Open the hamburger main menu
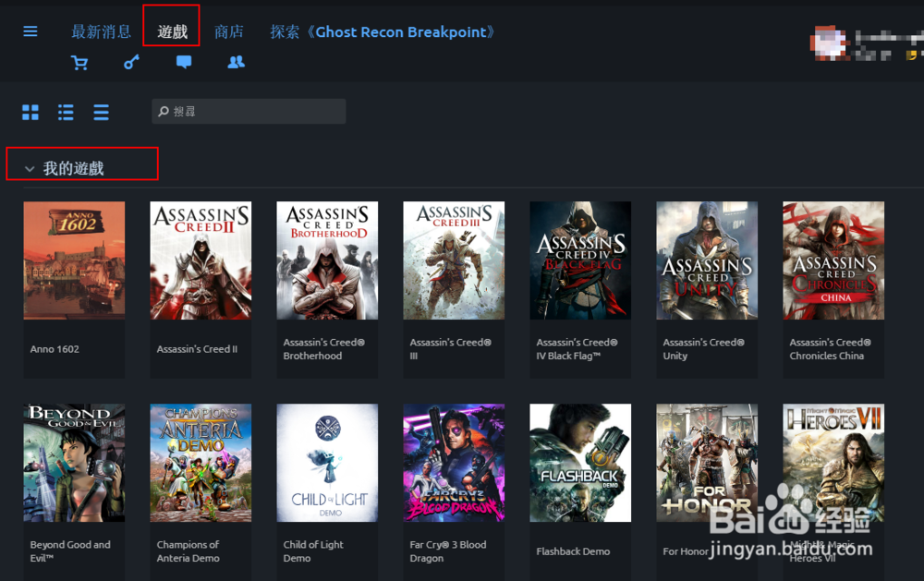The width and height of the screenshot is (924, 581). coord(30,31)
